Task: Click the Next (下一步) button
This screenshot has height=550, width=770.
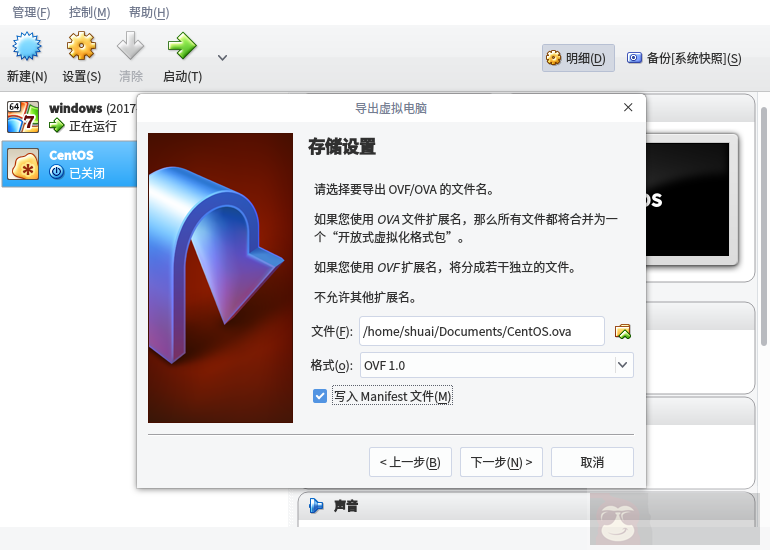Action: 501,462
